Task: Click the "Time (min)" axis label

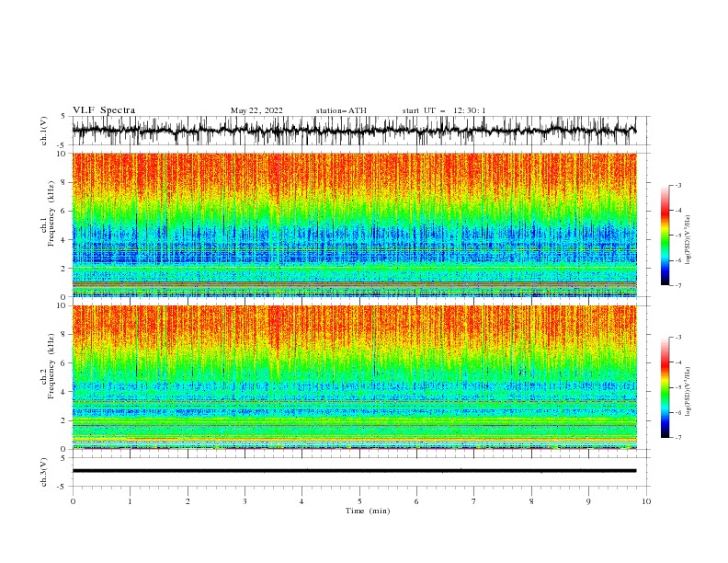Action: click(x=368, y=511)
